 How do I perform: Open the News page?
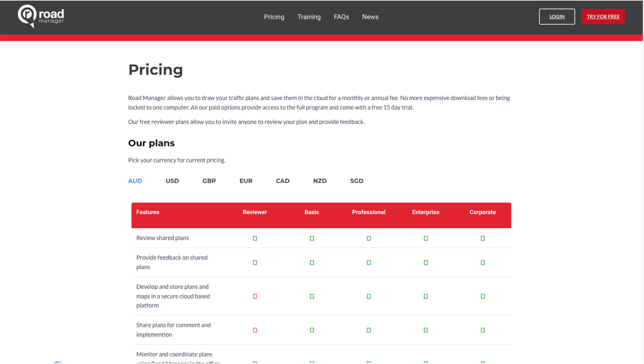[370, 17]
